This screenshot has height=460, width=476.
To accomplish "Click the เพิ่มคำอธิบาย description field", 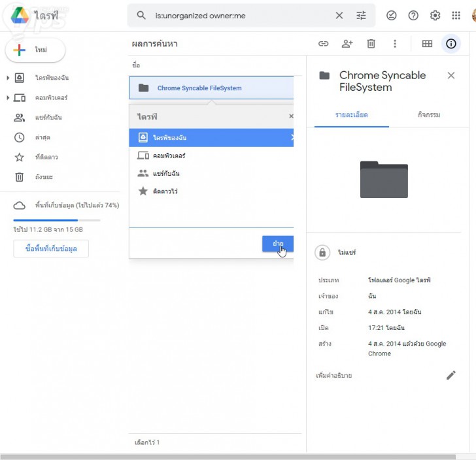I will (334, 375).
